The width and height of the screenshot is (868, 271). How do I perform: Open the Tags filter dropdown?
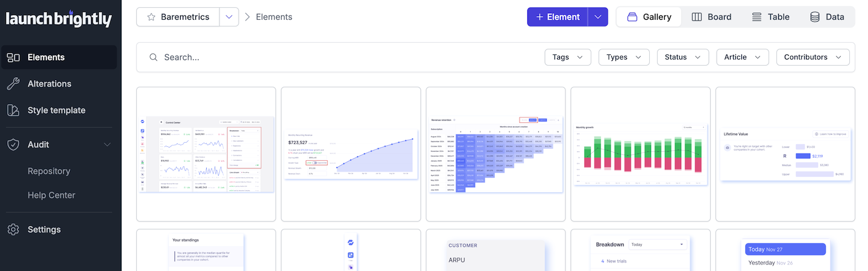(x=567, y=57)
